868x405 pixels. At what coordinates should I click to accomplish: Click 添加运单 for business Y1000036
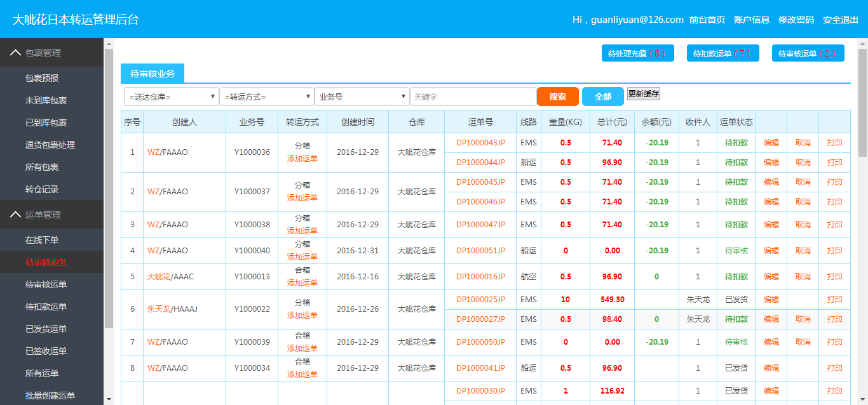(302, 159)
